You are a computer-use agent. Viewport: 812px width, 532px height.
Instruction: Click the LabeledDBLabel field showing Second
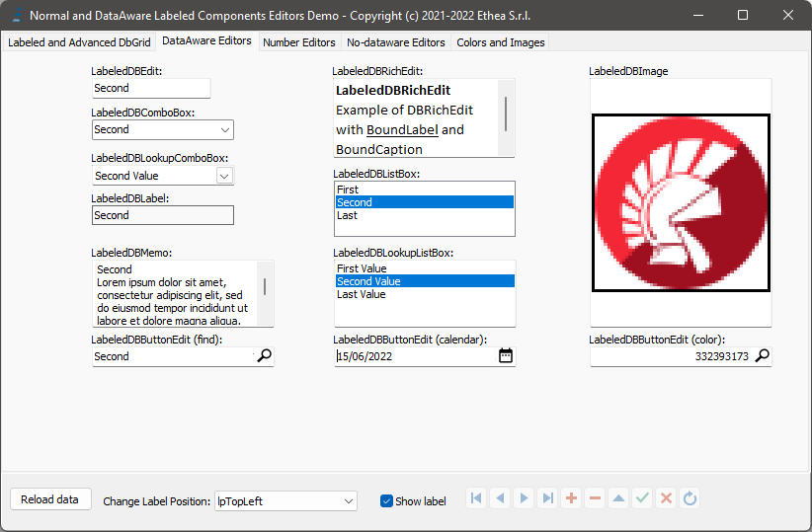[163, 215]
